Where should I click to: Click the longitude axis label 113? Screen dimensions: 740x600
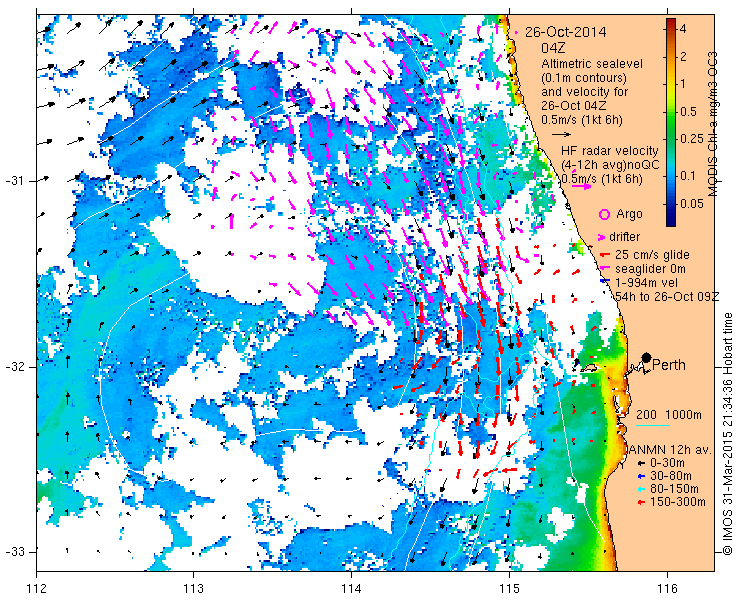click(194, 588)
